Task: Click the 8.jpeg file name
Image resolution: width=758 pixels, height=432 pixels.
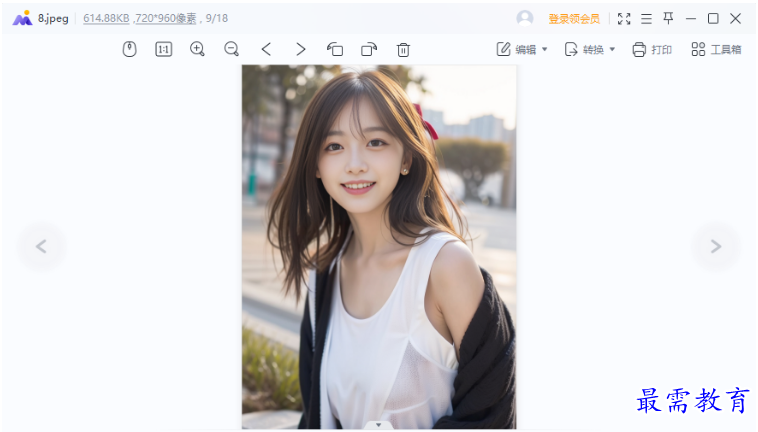Action: [x=53, y=18]
